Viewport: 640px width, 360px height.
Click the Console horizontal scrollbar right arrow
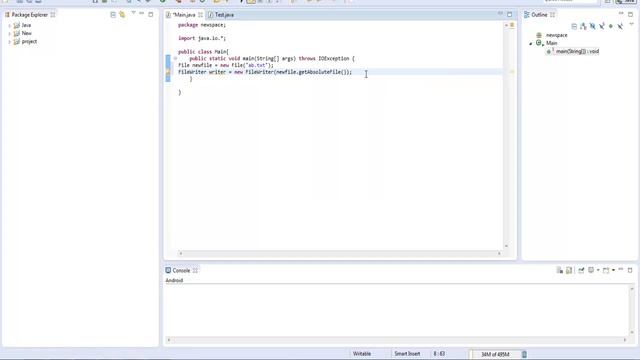(x=624, y=340)
